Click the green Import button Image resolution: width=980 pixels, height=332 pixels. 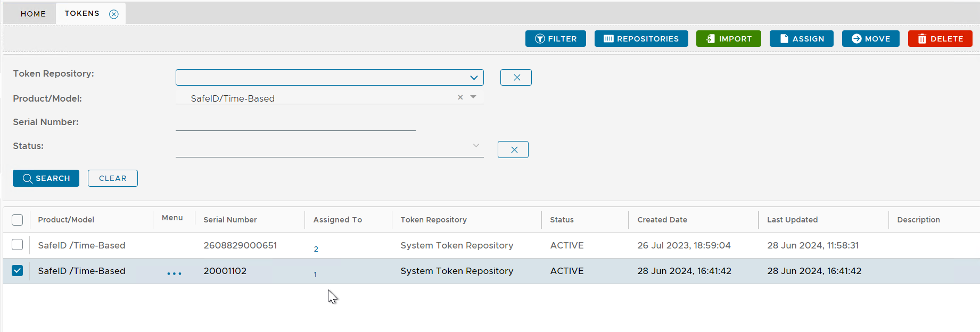pyautogui.click(x=728, y=39)
